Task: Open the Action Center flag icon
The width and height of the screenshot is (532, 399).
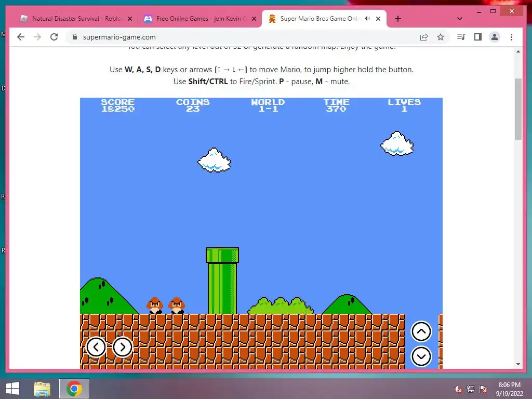Action: point(483,389)
